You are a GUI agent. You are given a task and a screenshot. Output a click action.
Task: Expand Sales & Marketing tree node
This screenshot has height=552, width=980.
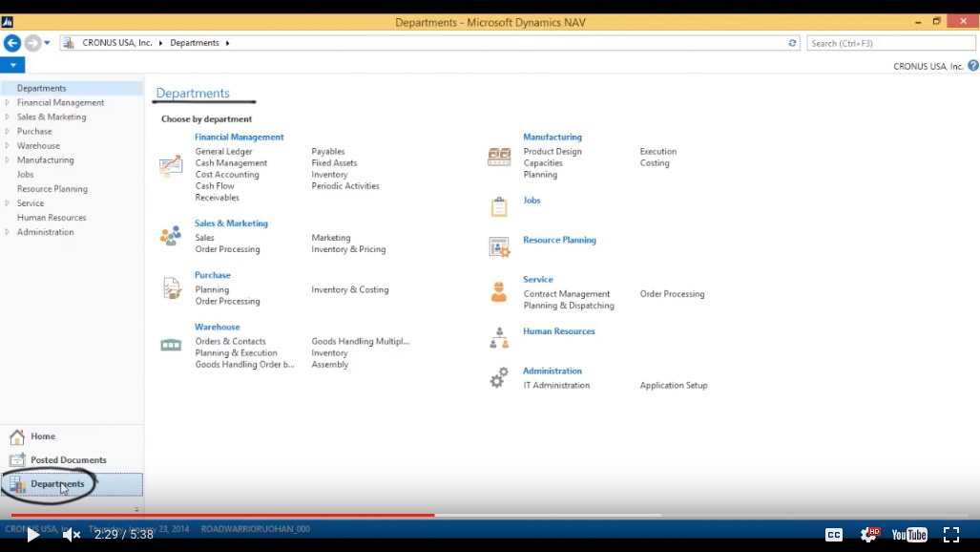tap(8, 117)
